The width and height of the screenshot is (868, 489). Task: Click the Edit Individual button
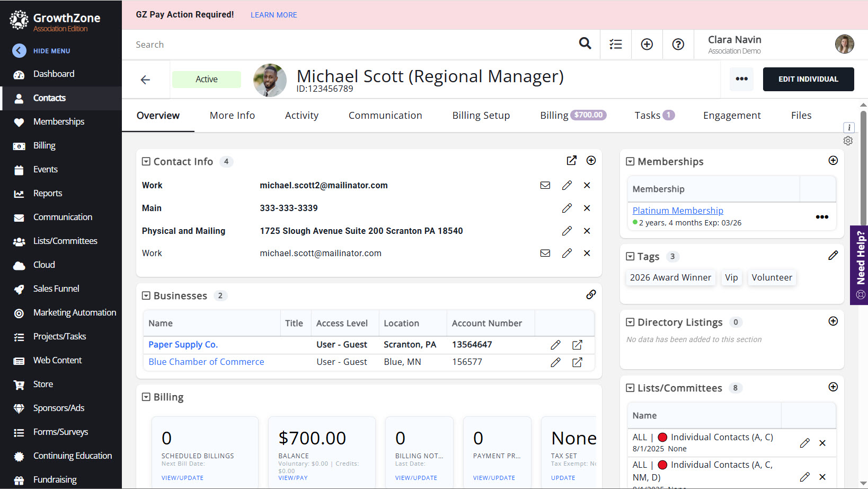(x=808, y=79)
